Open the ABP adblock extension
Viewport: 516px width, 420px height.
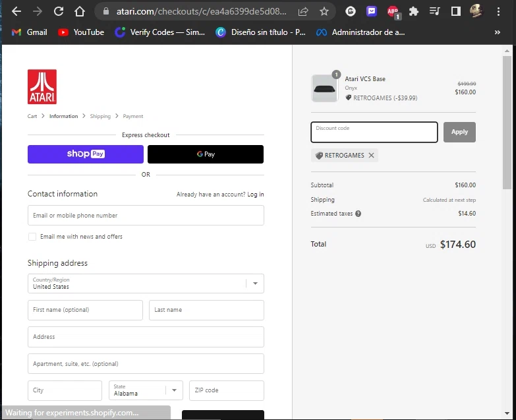[393, 12]
